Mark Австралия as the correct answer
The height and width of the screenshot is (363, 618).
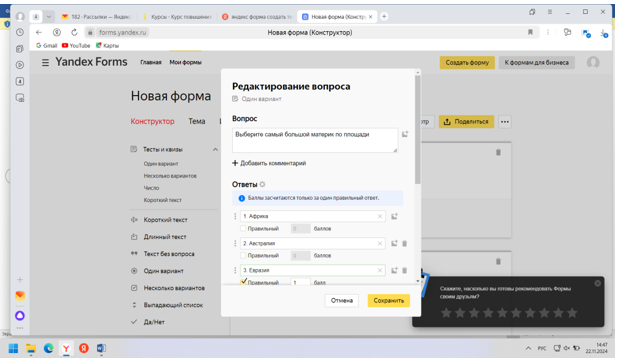pyautogui.click(x=243, y=255)
